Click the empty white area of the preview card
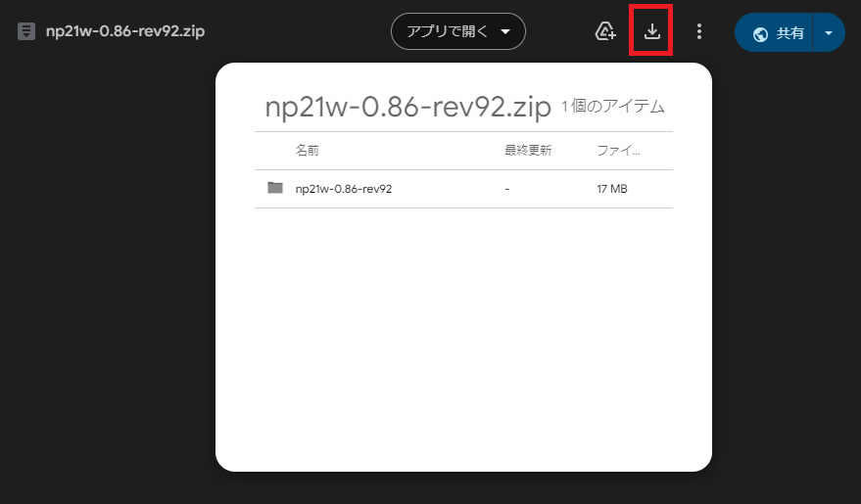Viewport: 861px width, 504px height. coord(463,343)
